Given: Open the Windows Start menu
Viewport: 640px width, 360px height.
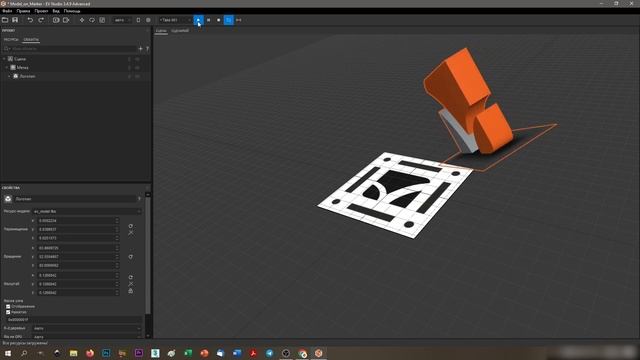Looking at the screenshot, I should [8, 353].
